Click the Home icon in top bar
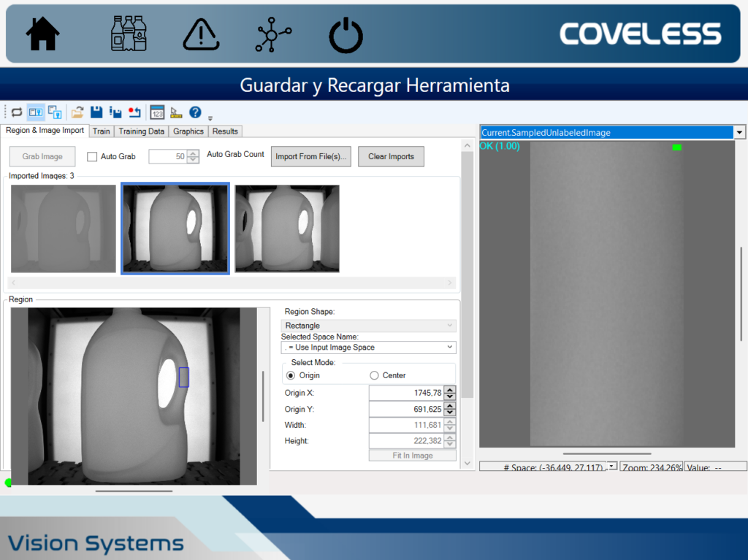748x560 pixels. pos(42,34)
